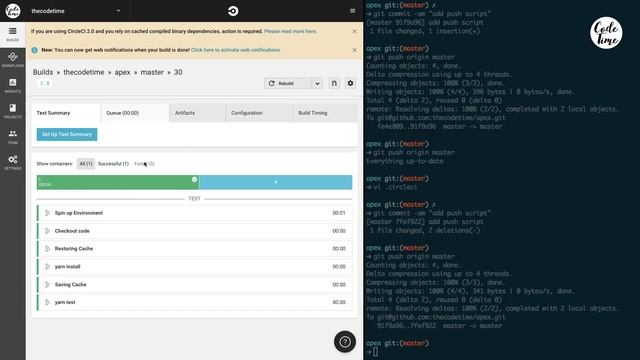The width and height of the screenshot is (640, 360).
Task: Expand the Restoring Cache step
Action: 195,249
